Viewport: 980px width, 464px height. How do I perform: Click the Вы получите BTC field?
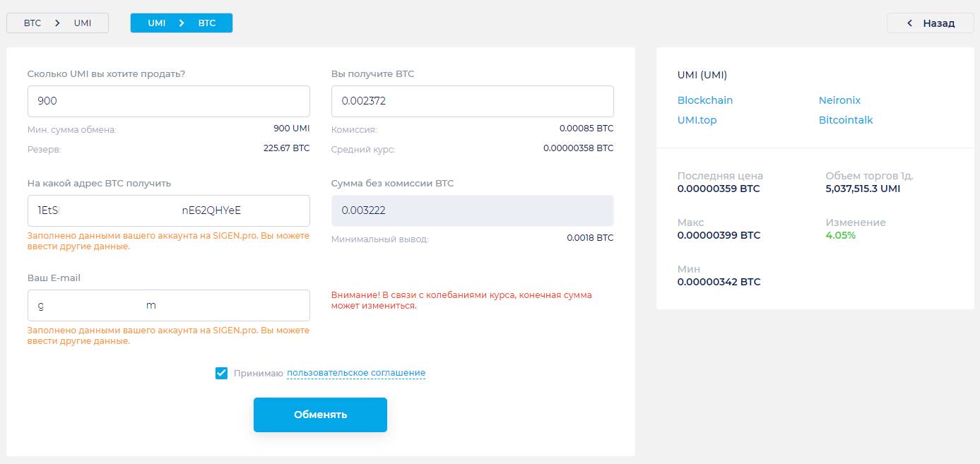click(x=473, y=101)
